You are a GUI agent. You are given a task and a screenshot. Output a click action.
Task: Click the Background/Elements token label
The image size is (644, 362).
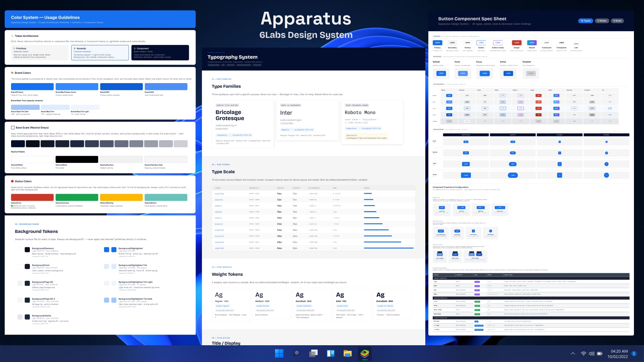pos(43,248)
